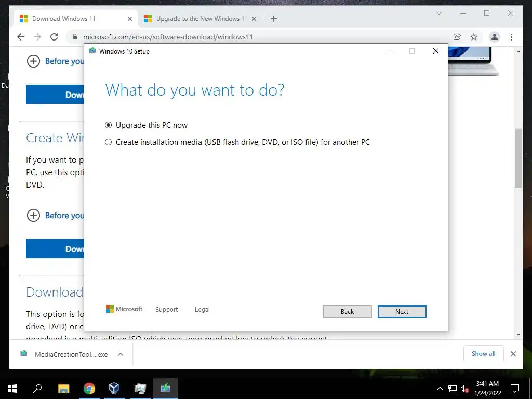
Task: Open the Support link in Setup
Action: click(x=167, y=310)
